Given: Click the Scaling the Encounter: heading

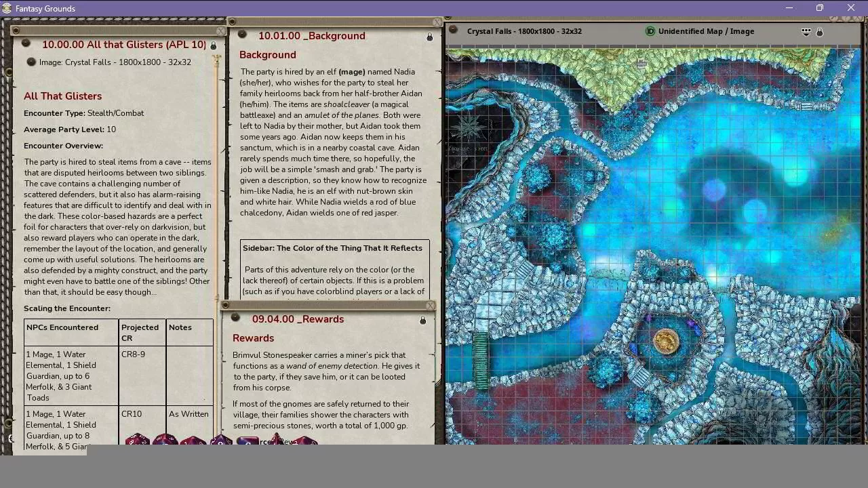Looking at the screenshot, I should (x=67, y=308).
